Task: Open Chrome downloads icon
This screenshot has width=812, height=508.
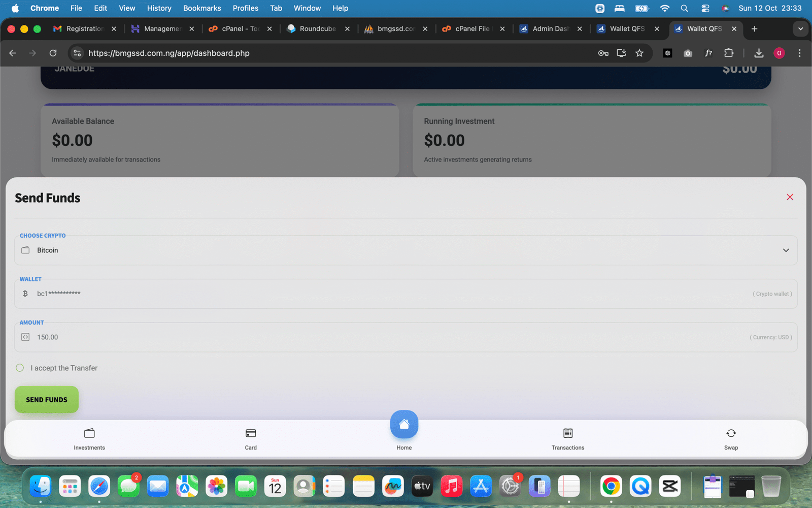Action: pyautogui.click(x=759, y=53)
